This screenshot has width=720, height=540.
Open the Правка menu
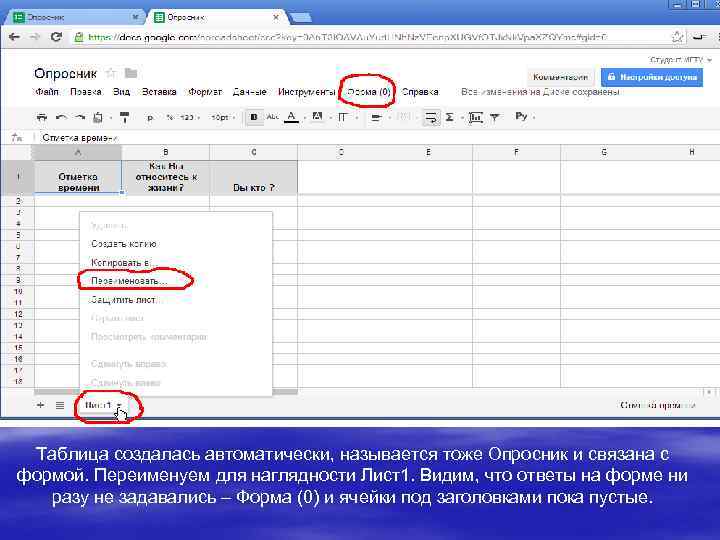85,92
